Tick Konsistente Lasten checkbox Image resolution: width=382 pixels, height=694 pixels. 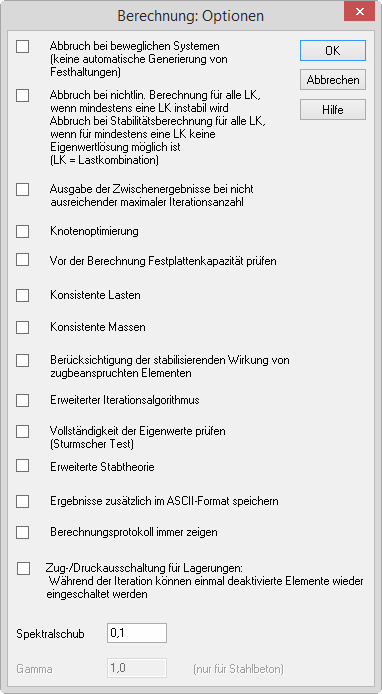[23, 295]
